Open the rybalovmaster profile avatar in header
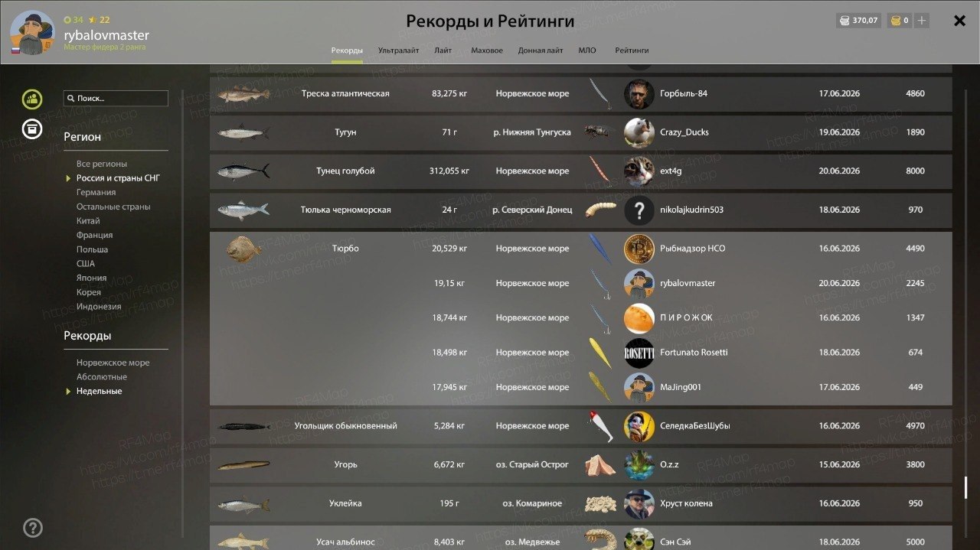This screenshot has width=980, height=550. tap(32, 34)
